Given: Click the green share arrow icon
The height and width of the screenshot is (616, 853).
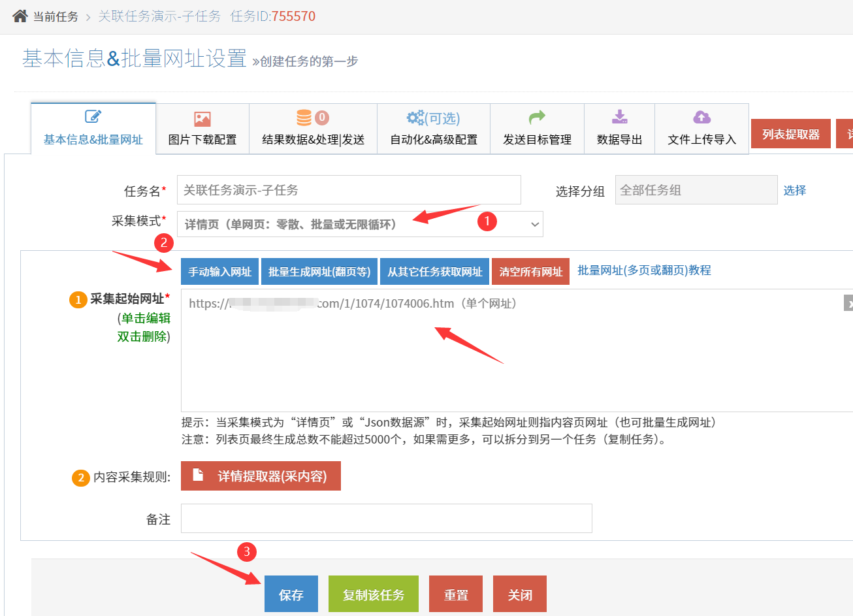Looking at the screenshot, I should tap(537, 118).
